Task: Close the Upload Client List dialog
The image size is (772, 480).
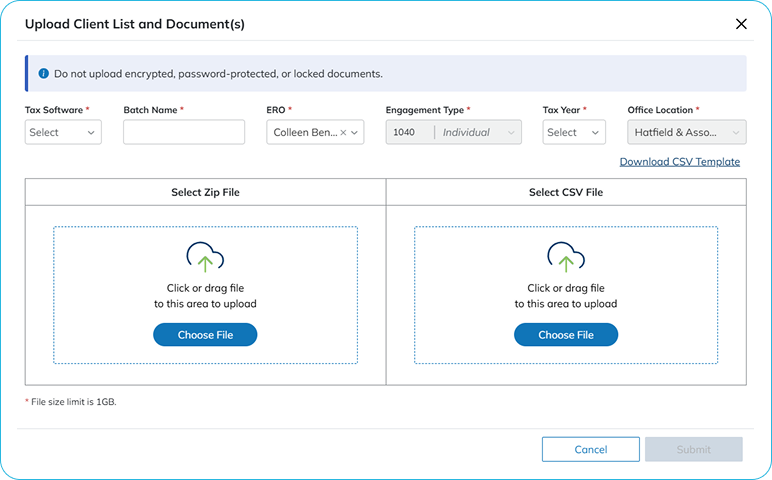Action: (741, 24)
